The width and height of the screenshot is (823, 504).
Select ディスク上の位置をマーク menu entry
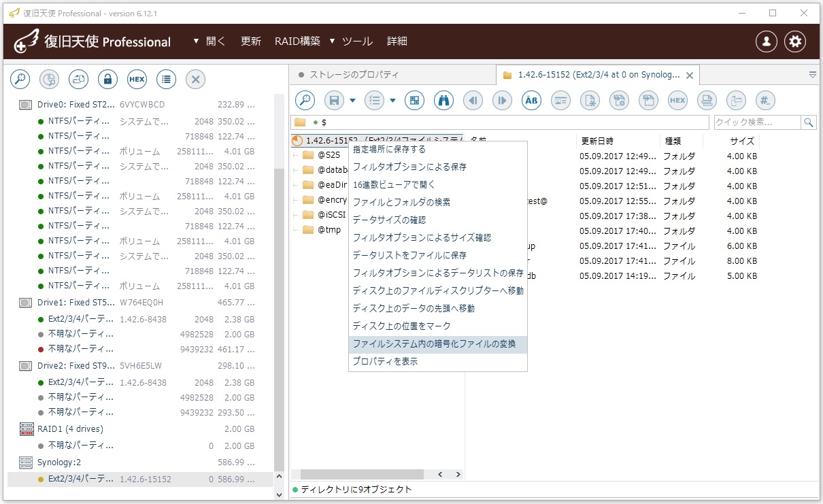click(x=438, y=326)
